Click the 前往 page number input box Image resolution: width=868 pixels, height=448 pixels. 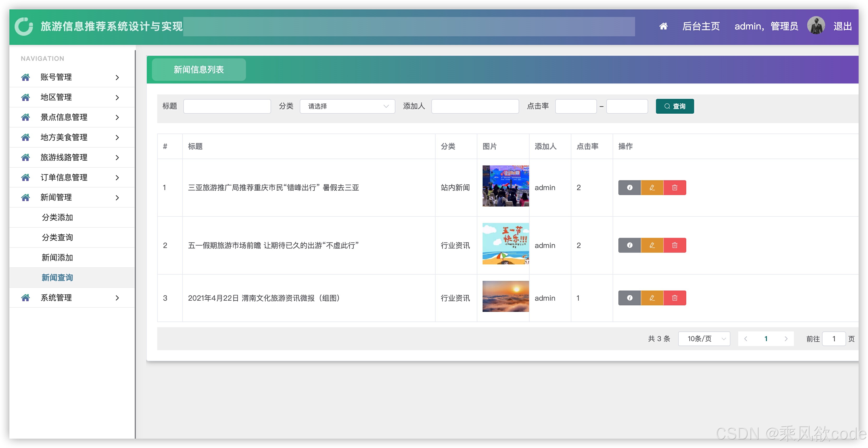click(x=834, y=339)
